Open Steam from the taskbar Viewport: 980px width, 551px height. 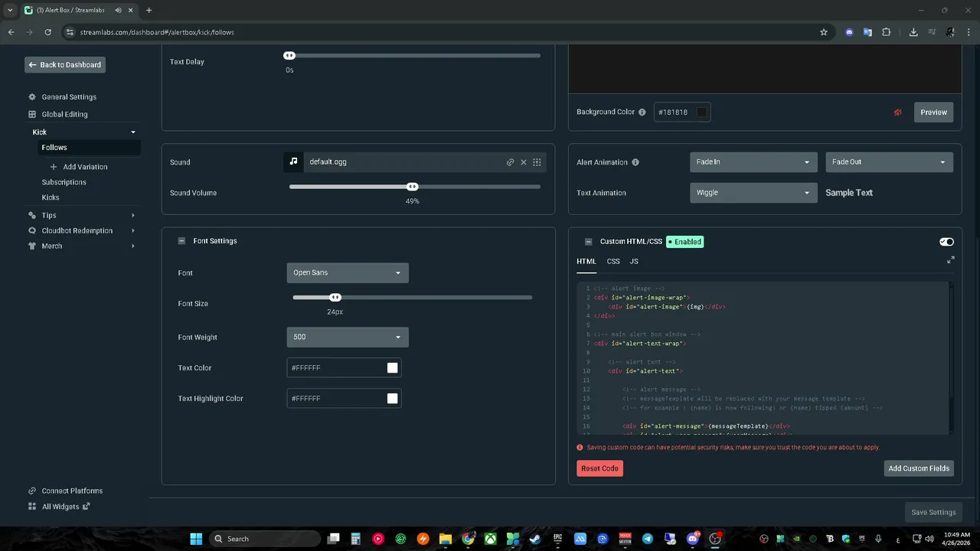pyautogui.click(x=535, y=539)
